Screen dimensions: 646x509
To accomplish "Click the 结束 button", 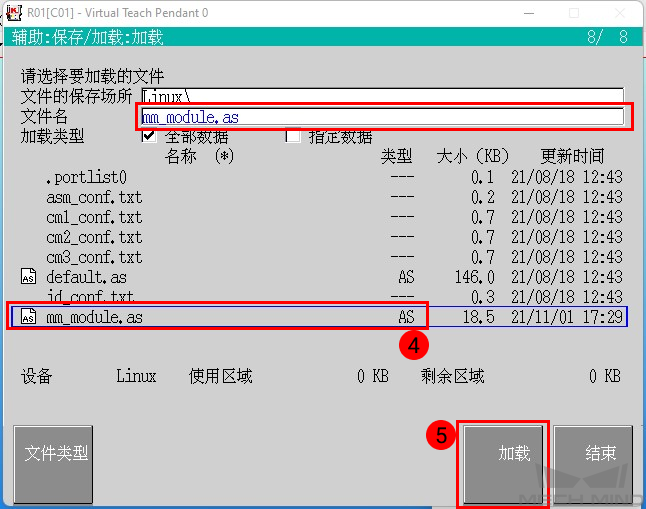I will click(593, 464).
